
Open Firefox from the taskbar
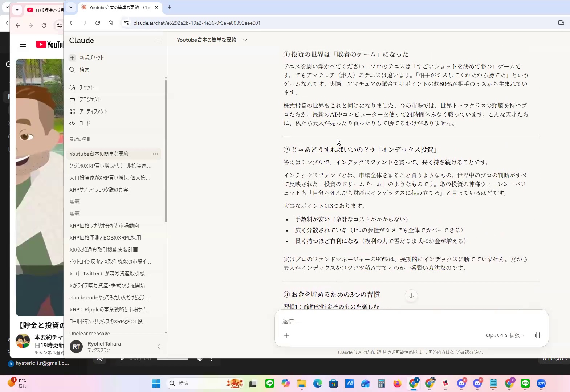click(398, 383)
